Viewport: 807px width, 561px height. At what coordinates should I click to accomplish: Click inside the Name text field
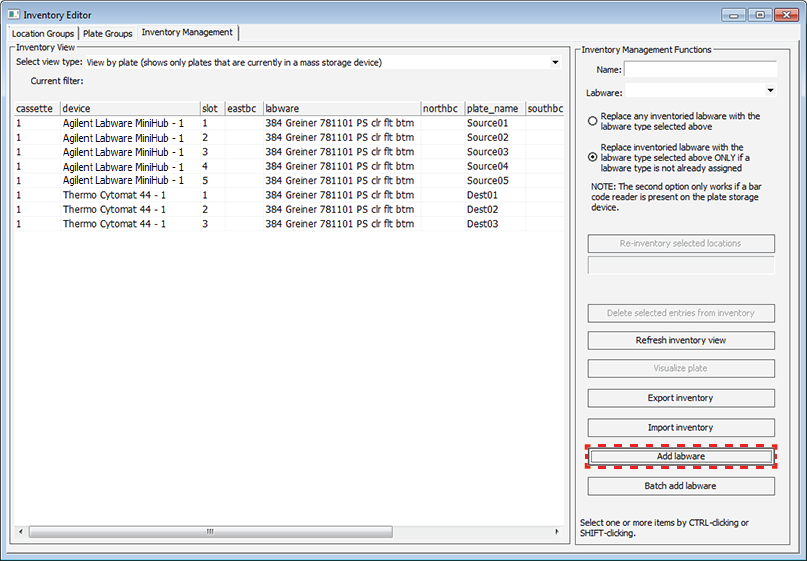[x=700, y=69]
